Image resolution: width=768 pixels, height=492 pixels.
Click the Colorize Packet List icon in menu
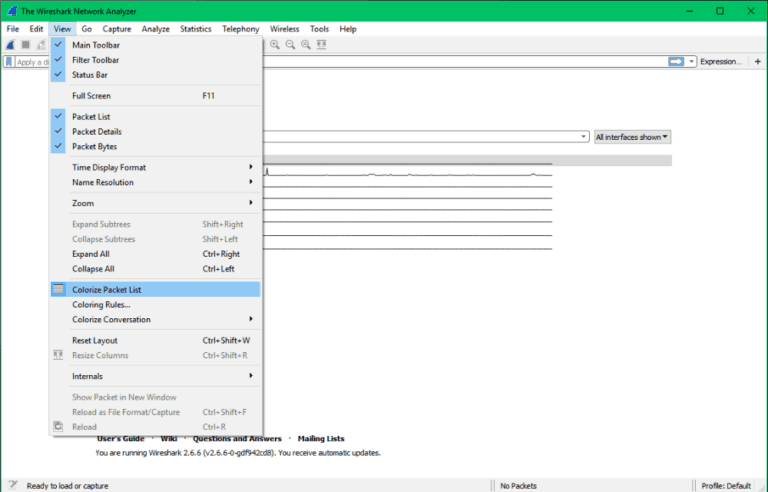pyautogui.click(x=58, y=289)
